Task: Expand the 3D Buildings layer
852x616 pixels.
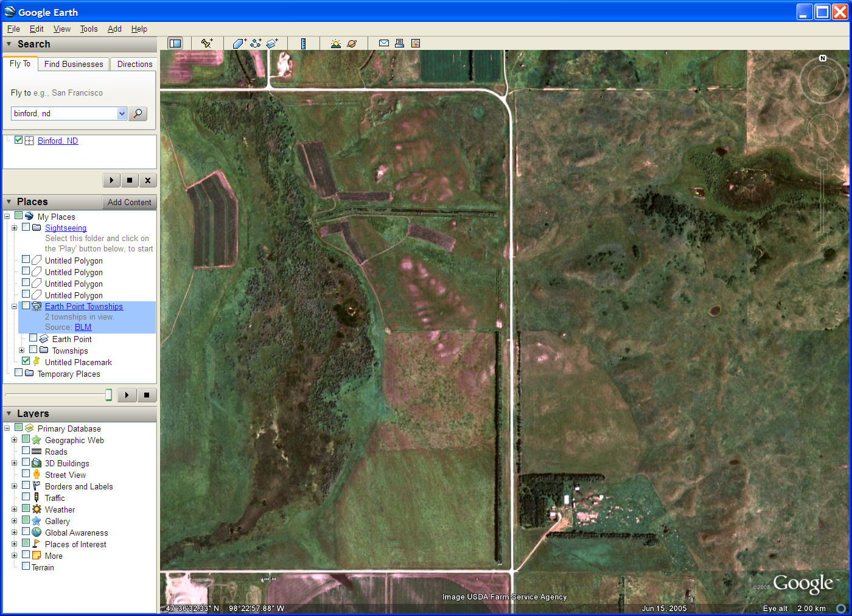Action: (14, 463)
